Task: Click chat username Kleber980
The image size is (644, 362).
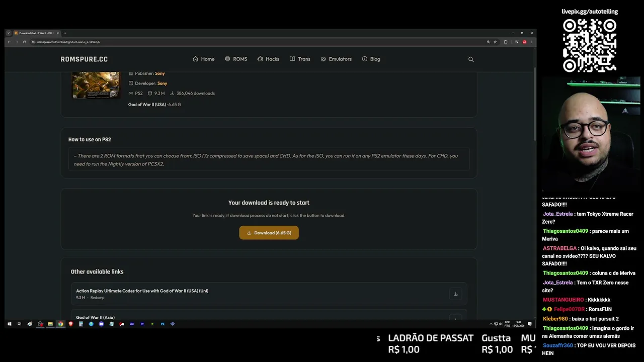Action: pyautogui.click(x=555, y=319)
